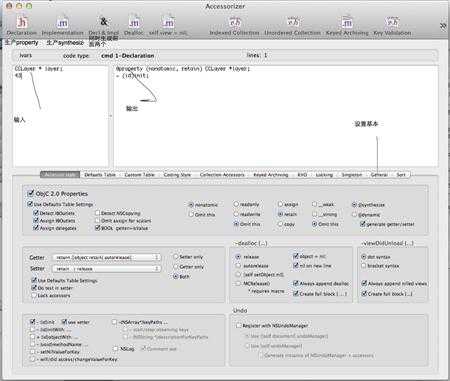Open the Singleton tab
Viewport: 450px width, 381px height.
[352, 175]
